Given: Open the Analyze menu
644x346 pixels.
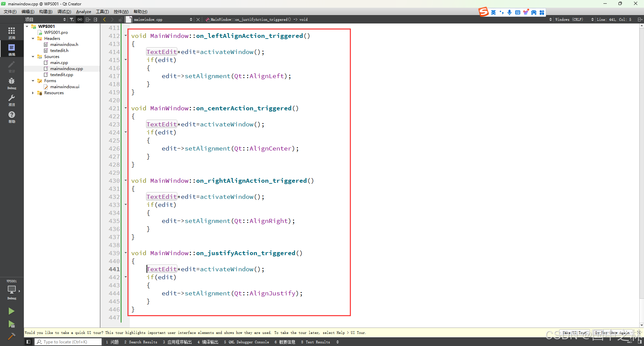Looking at the screenshot, I should coord(84,12).
